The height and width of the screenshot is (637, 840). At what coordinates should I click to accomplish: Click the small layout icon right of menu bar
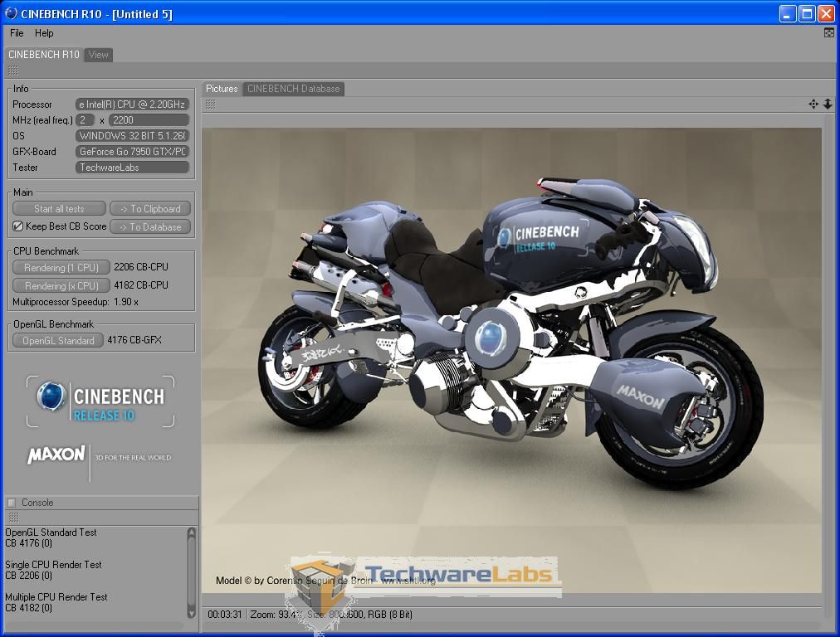828,33
